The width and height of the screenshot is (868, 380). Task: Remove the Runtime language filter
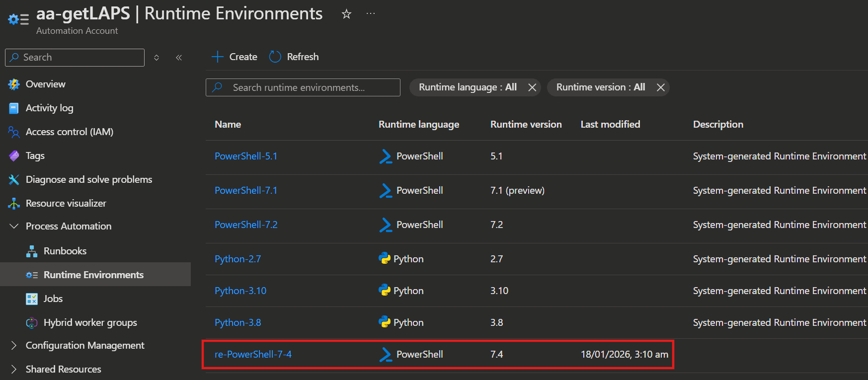pyautogui.click(x=532, y=87)
